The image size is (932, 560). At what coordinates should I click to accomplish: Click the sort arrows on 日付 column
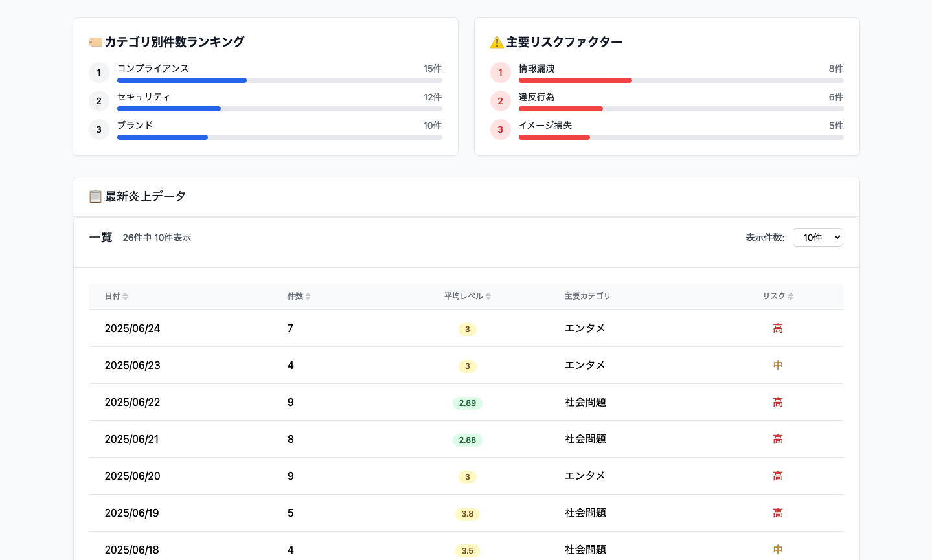point(125,296)
